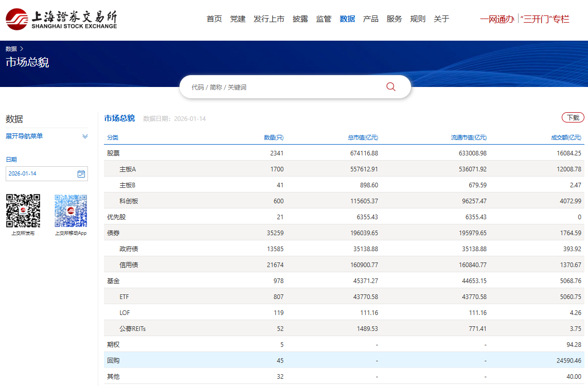Select the 产品 navigation menu
Image resolution: width=588 pixels, height=386 pixels.
coord(370,19)
